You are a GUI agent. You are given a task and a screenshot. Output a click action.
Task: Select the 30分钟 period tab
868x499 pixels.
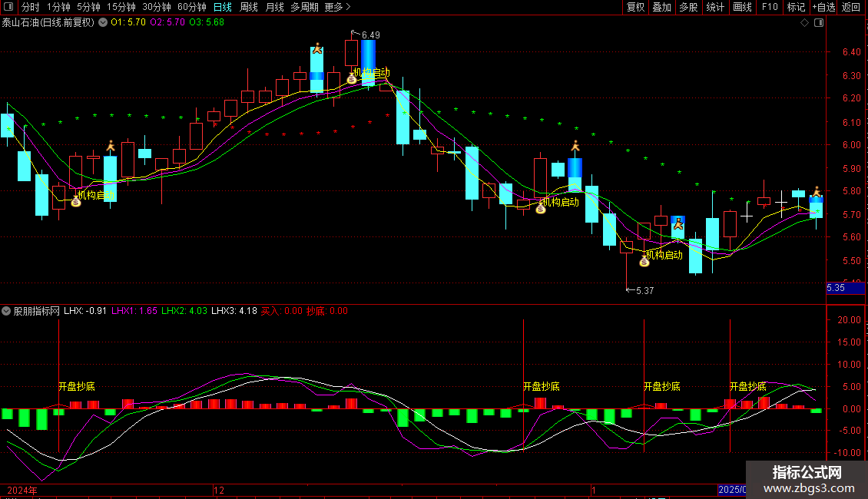(156, 7)
